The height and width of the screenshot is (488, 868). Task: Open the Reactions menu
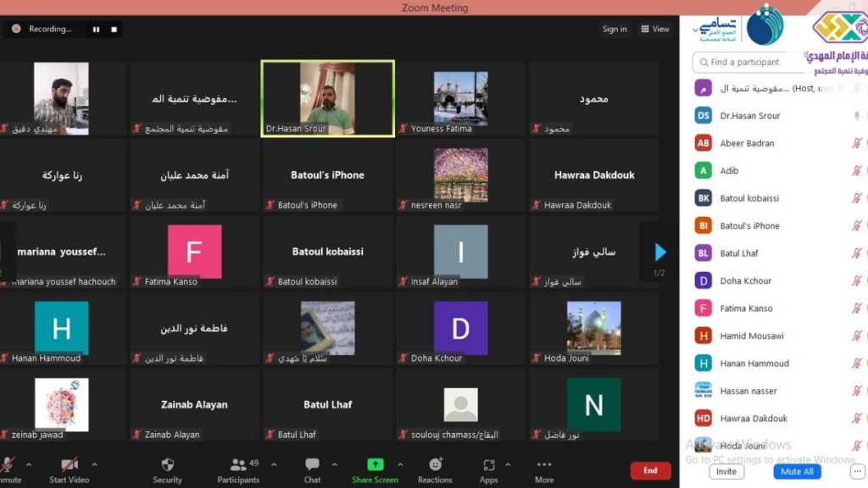(435, 465)
